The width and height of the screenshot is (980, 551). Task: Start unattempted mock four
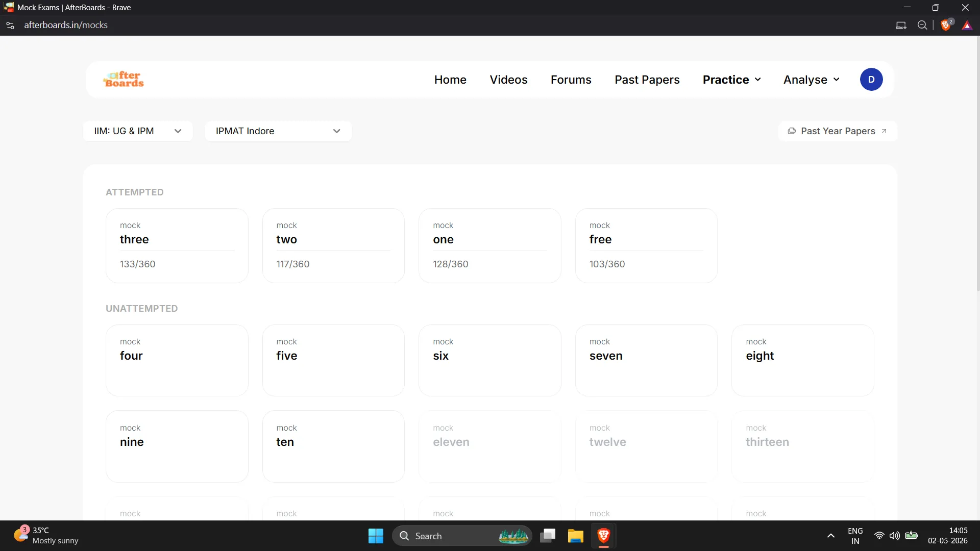click(x=177, y=360)
